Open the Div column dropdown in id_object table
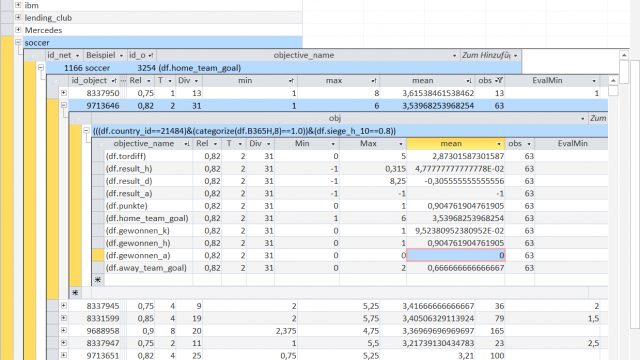This screenshot has height=360, width=640. click(196, 81)
